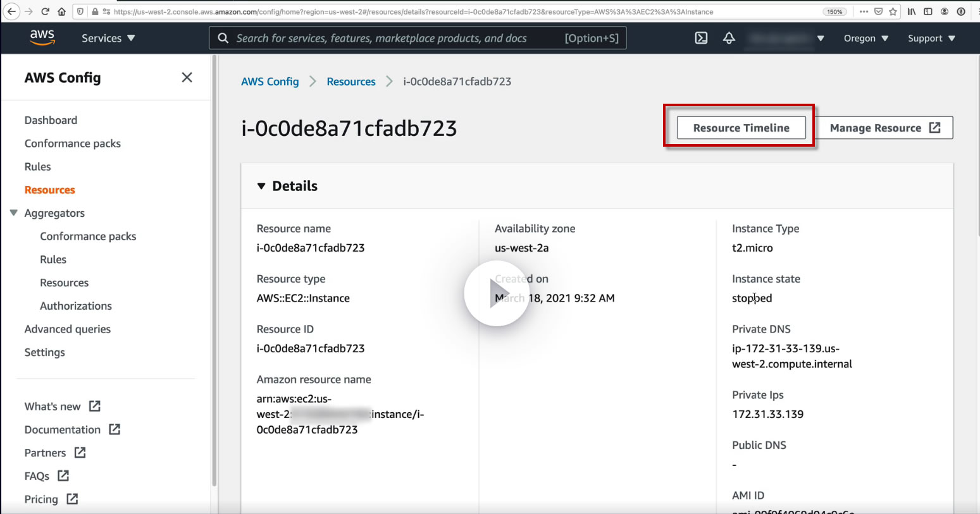Select the stopped instance state value

coord(752,298)
